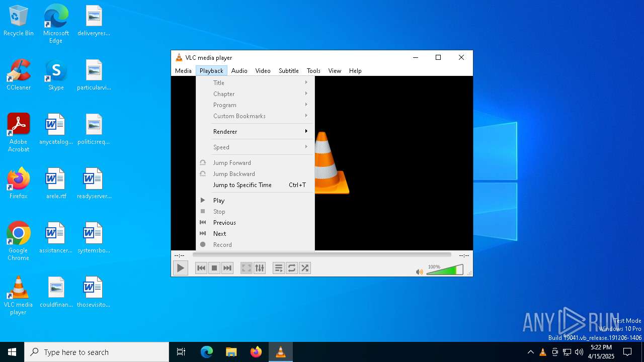Image resolution: width=644 pixels, height=362 pixels.
Task: Expand the Renderer submenu
Action: (x=255, y=132)
